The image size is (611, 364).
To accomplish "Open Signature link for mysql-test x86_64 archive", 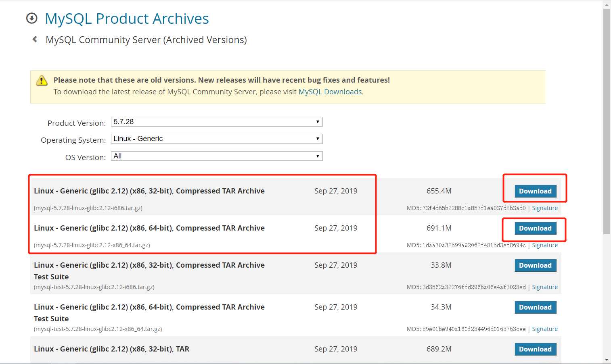I will pyautogui.click(x=545, y=329).
